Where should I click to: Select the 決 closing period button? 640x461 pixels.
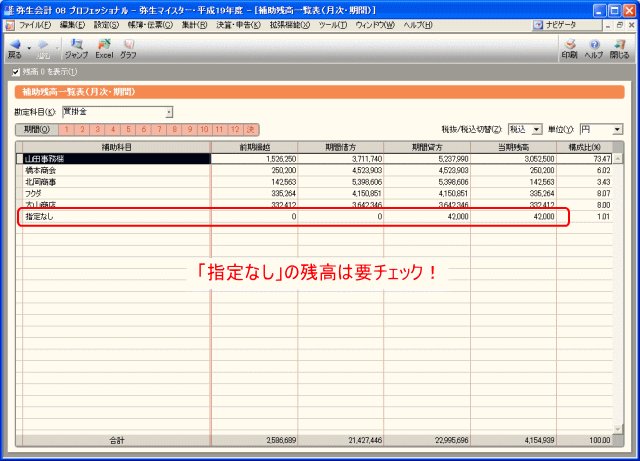pyautogui.click(x=251, y=130)
